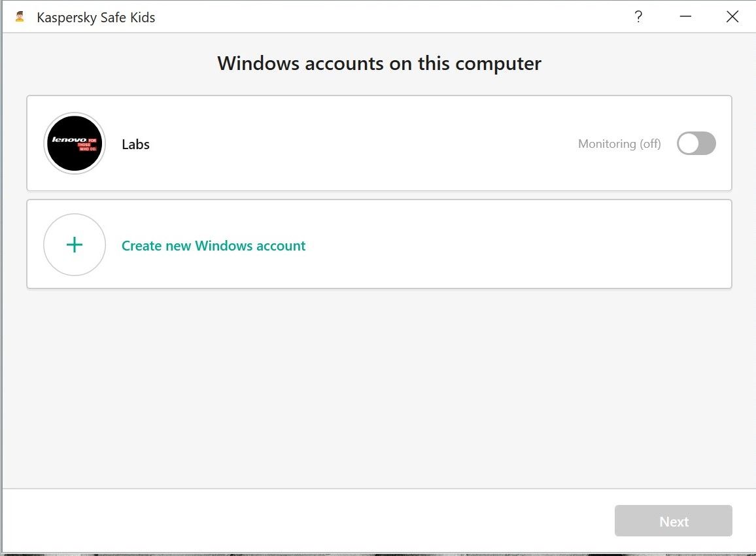756x556 pixels.
Task: Select the Labs account name
Action: point(135,144)
